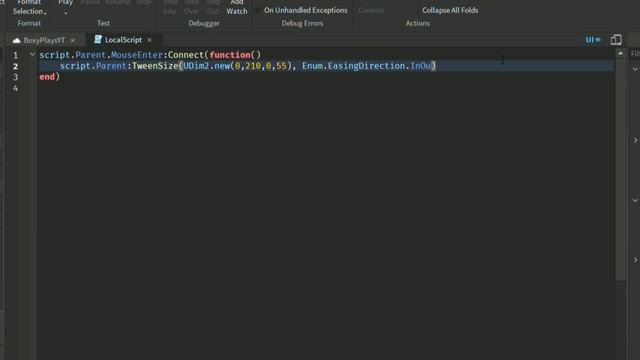Click the script editor scroll up arrow
This screenshot has height=360, width=640.
[620, 53]
